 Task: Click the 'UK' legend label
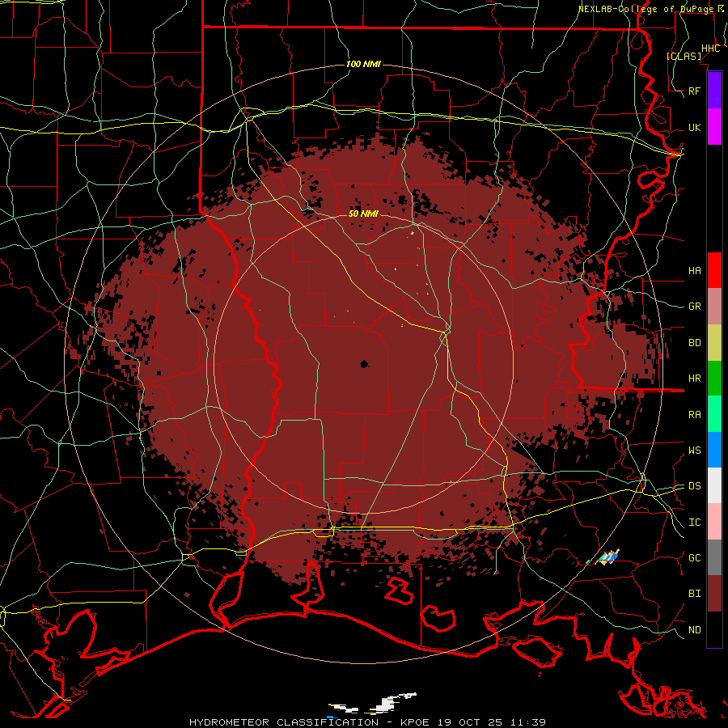[694, 128]
